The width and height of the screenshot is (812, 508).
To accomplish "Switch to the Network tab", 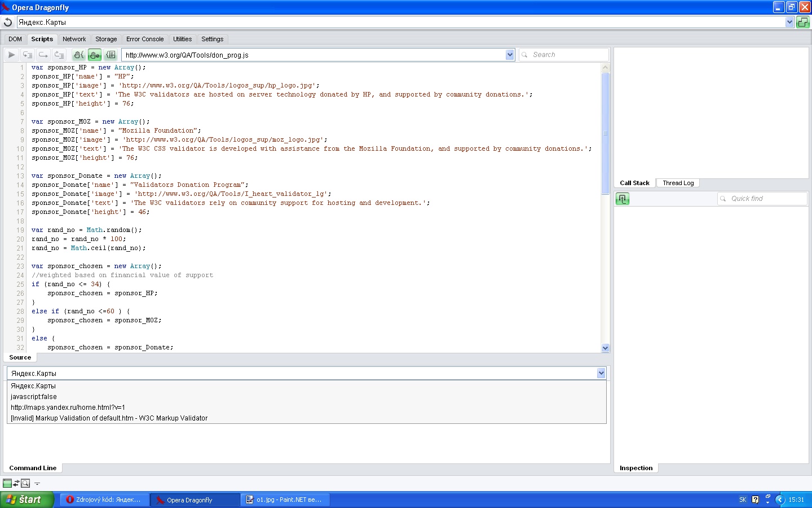I will pyautogui.click(x=74, y=39).
